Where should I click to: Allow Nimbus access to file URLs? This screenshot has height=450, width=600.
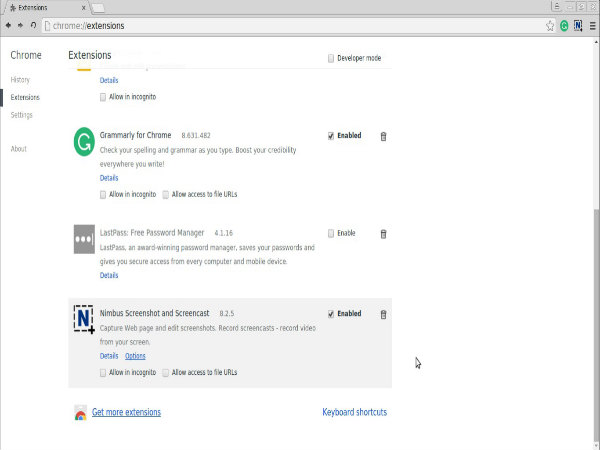166,373
